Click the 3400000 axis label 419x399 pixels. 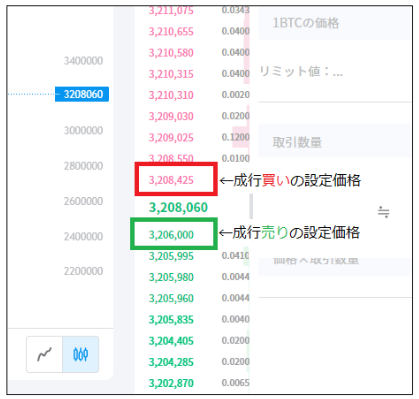pos(83,61)
